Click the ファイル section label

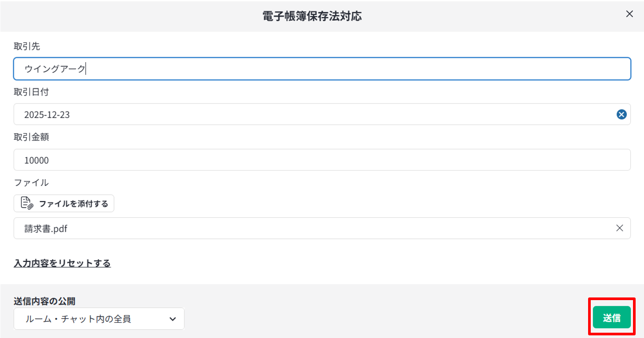(x=31, y=182)
